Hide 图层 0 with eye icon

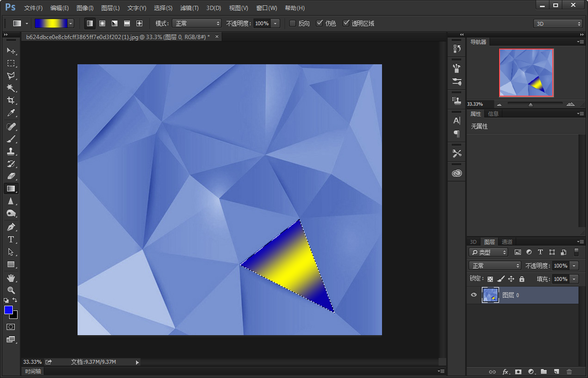point(474,295)
